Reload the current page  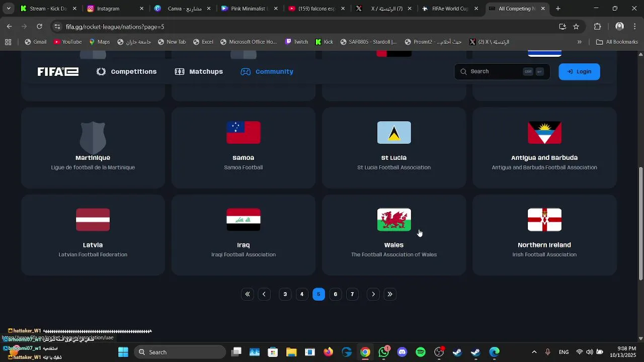tap(39, 27)
